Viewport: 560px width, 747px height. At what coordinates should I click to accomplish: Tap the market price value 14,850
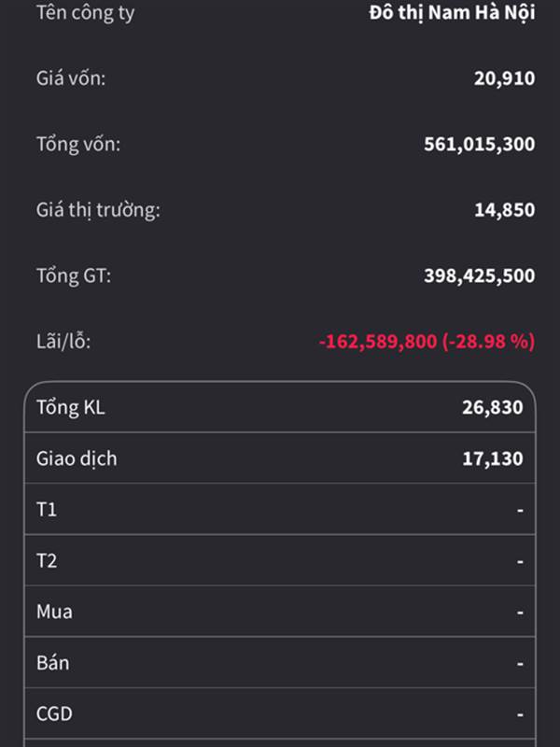(504, 210)
